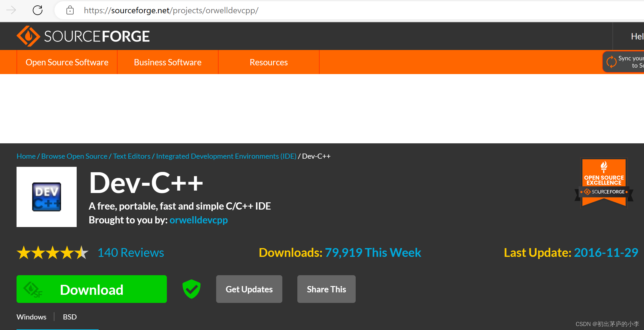
Task: Click the Share This button
Action: pyautogui.click(x=327, y=289)
